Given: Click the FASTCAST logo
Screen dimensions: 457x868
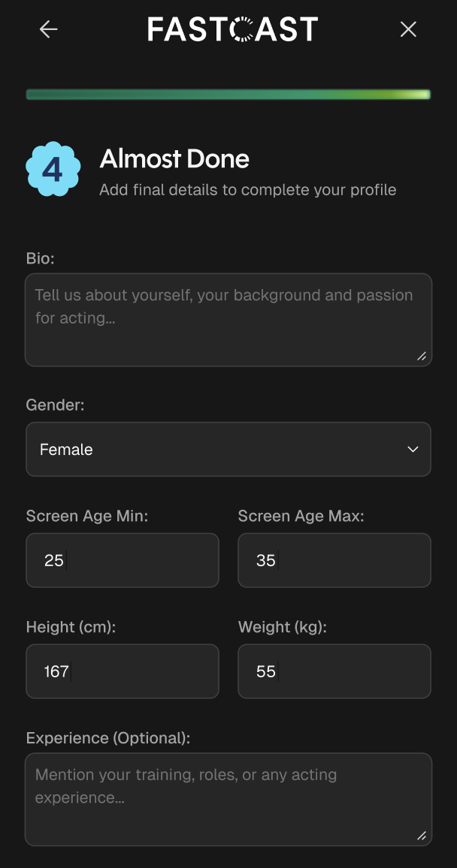Looking at the screenshot, I should coord(233,29).
